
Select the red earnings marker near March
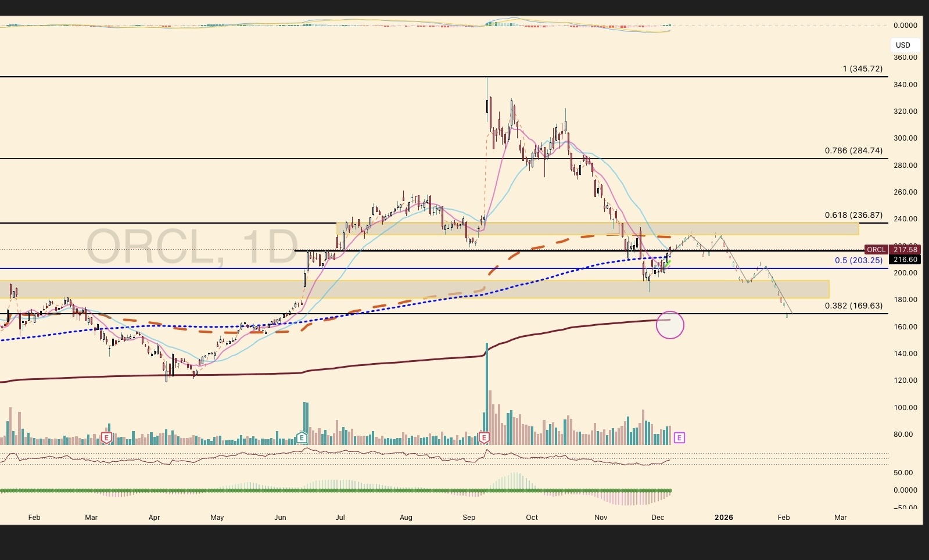click(x=106, y=437)
